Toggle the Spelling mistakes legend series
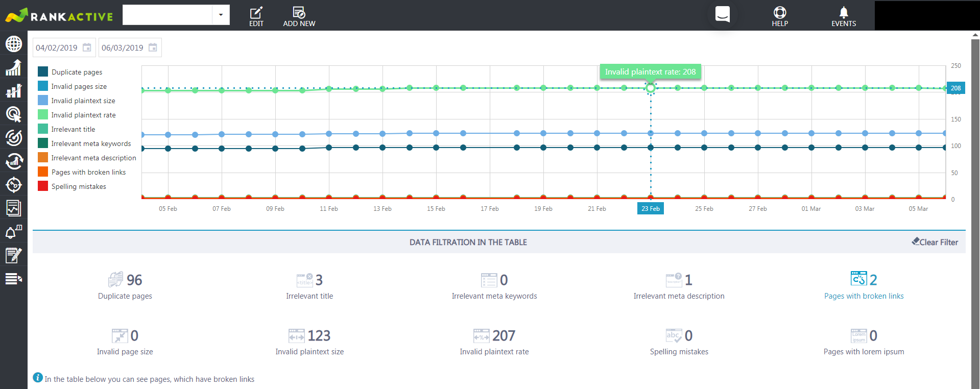Image resolution: width=980 pixels, height=389 pixels. pyautogui.click(x=72, y=186)
